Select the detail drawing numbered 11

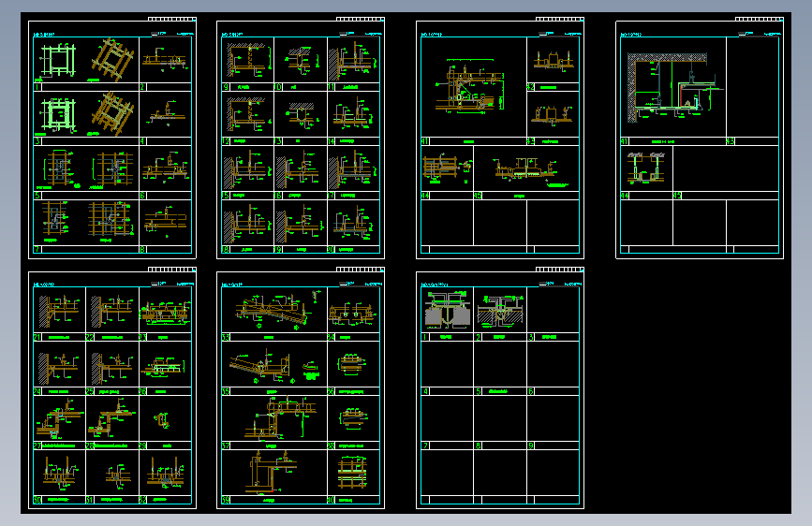354,60
